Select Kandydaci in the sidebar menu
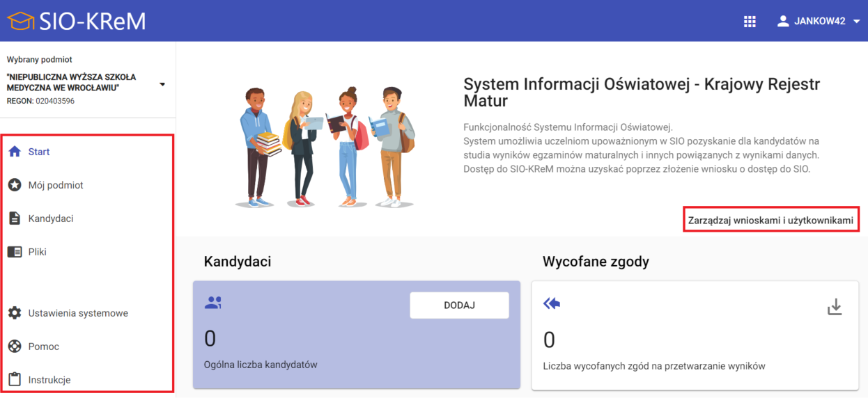This screenshot has width=868, height=398. [51, 218]
